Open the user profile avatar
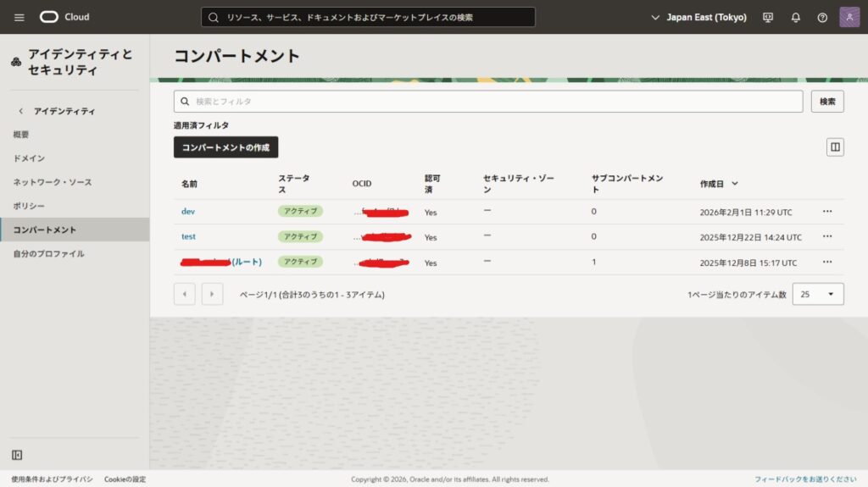This screenshot has height=487, width=868. [x=849, y=17]
